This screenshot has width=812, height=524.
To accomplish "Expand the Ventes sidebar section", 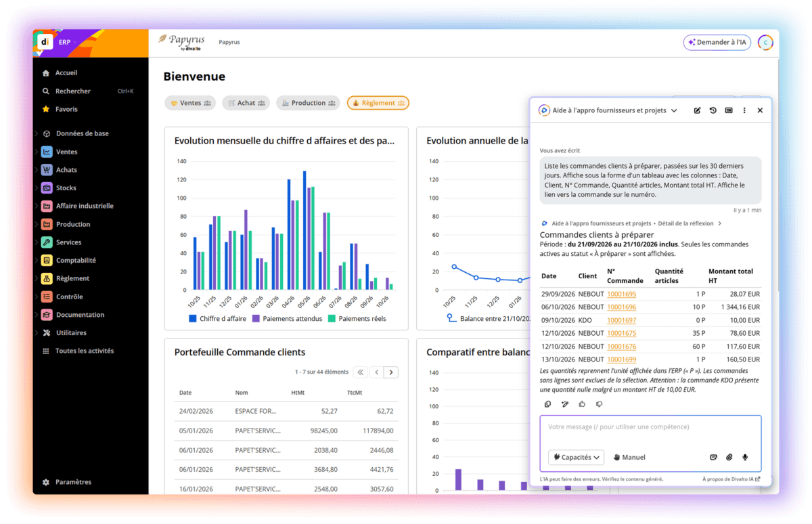I will (x=37, y=152).
